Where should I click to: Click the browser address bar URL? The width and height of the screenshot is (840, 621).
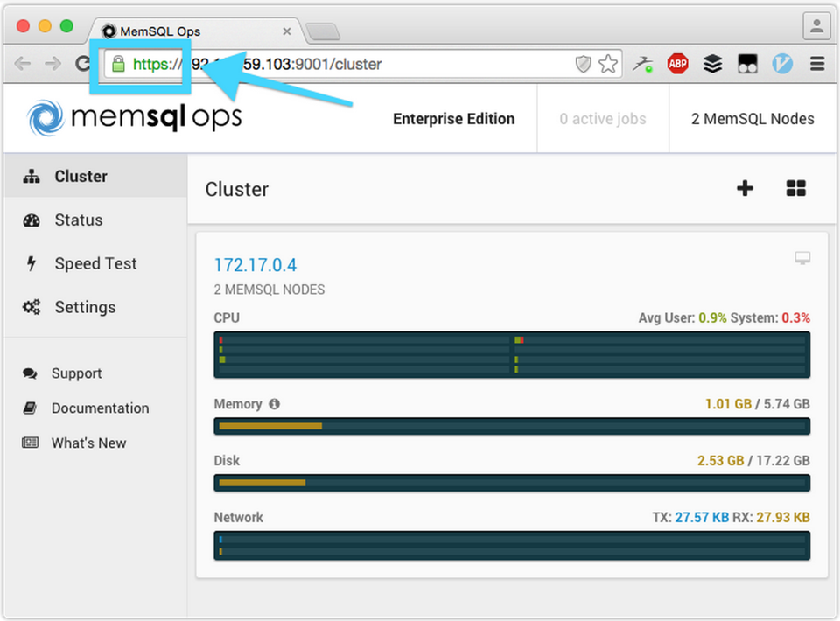click(x=350, y=64)
